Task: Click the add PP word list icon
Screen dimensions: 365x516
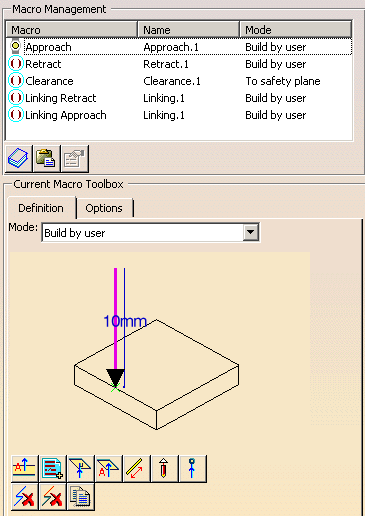Action: [53, 468]
